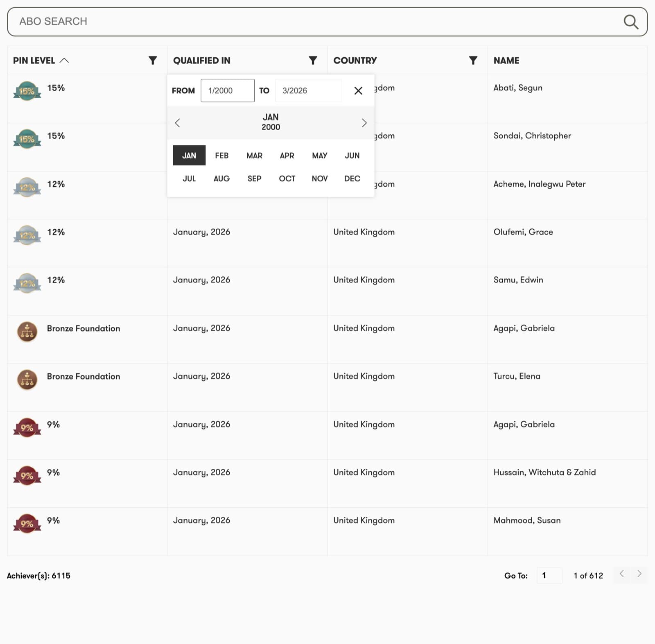655x644 pixels.
Task: Select AUG in the month picker
Action: (221, 179)
